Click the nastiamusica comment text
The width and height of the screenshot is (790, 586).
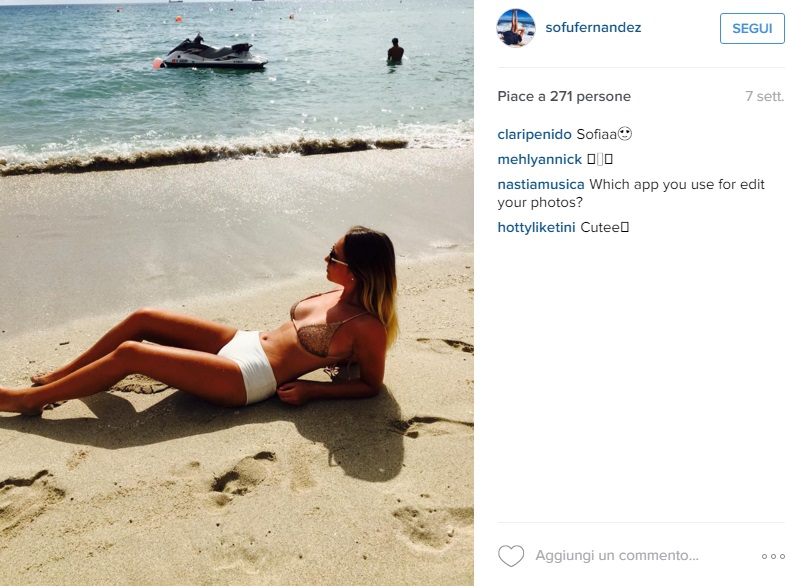coord(631,193)
